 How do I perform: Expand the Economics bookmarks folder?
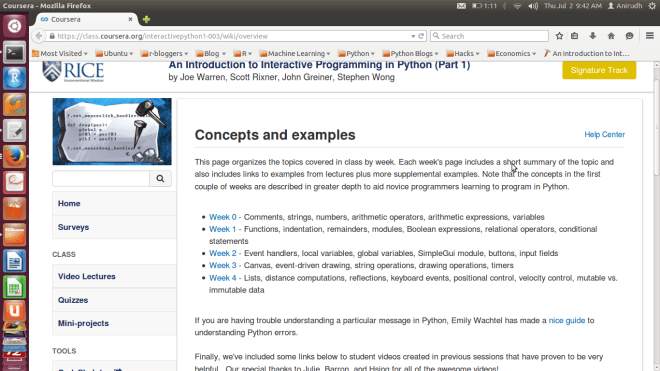(x=512, y=53)
